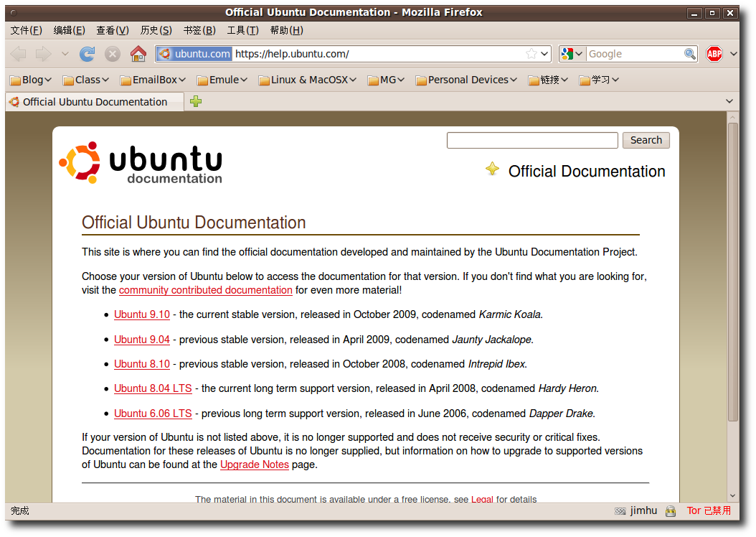
Task: Expand the 链接 bookmarks folder
Action: click(x=548, y=80)
